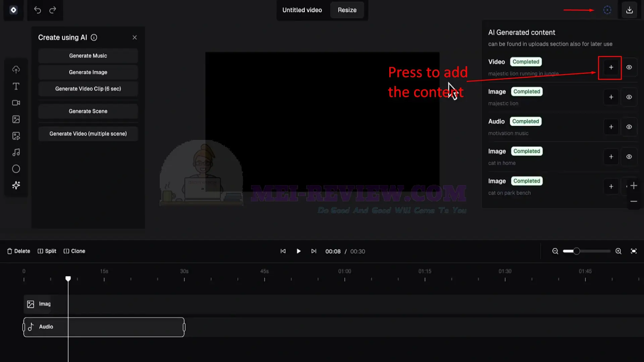The height and width of the screenshot is (362, 644).
Task: Delete the selected timeline clip
Action: (19, 251)
